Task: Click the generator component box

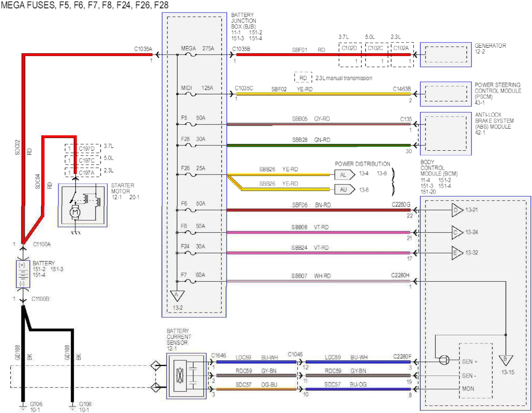Action: 446,54
